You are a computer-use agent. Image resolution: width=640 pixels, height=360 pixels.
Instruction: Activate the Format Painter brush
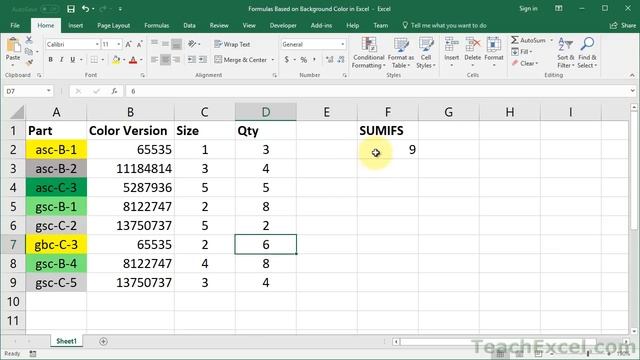[x=29, y=62]
